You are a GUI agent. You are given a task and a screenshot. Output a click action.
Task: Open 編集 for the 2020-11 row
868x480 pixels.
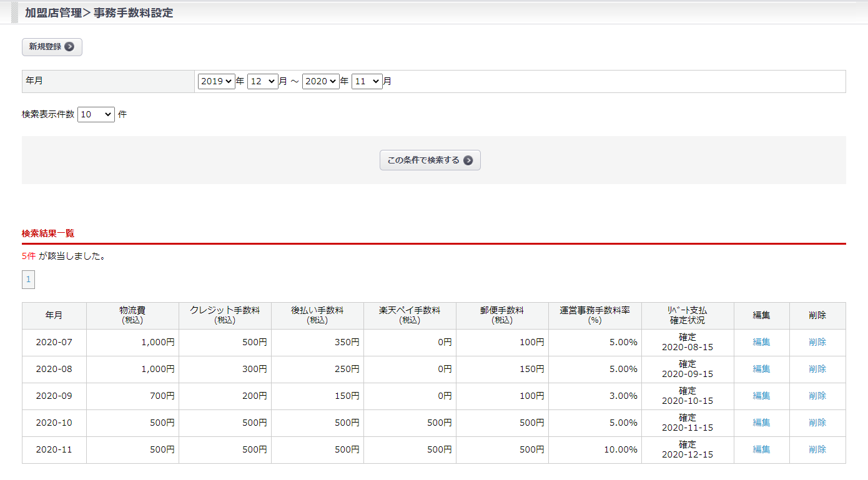[x=761, y=449]
